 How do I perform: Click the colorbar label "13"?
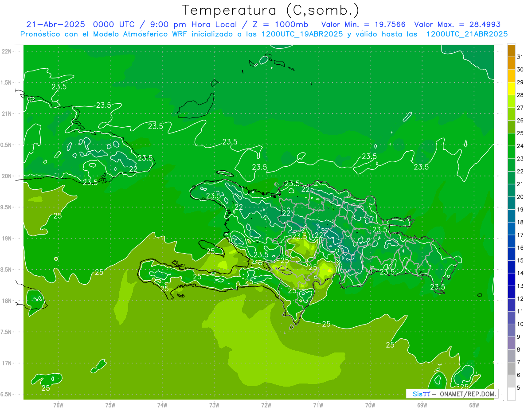(520, 286)
